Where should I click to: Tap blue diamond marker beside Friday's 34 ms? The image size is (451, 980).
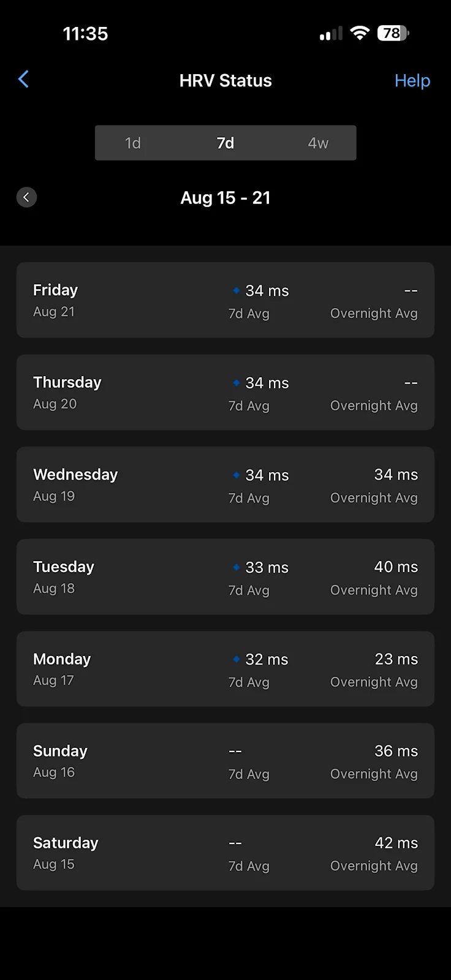click(236, 290)
